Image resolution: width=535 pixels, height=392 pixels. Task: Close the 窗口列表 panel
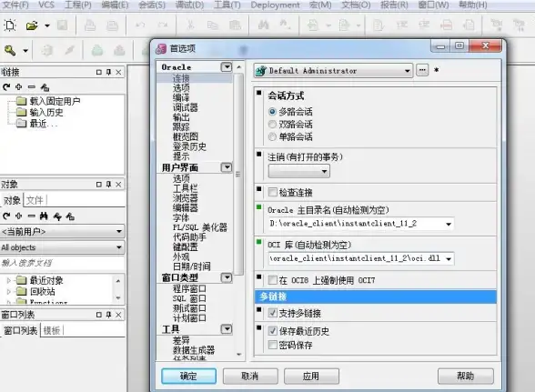click(x=118, y=315)
